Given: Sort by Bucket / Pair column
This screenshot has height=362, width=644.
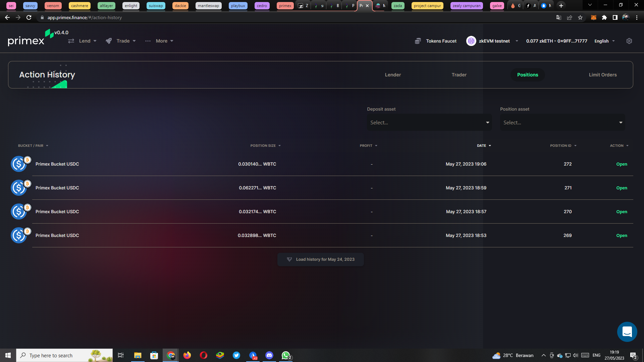Looking at the screenshot, I should tap(33, 146).
